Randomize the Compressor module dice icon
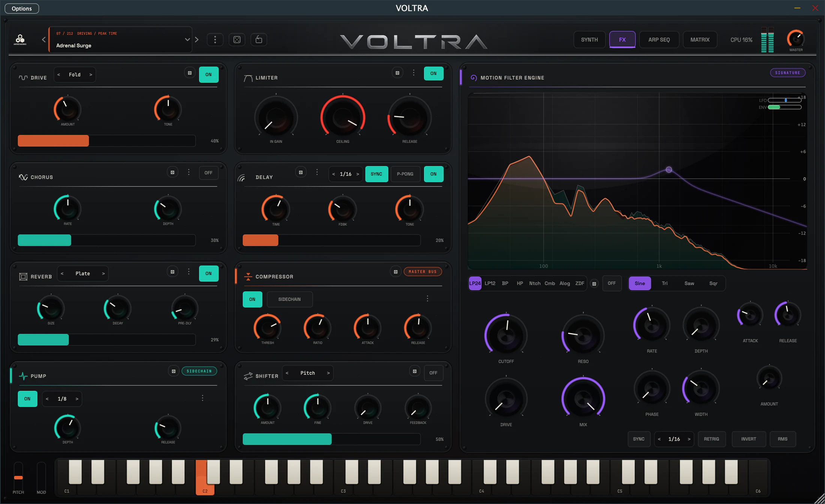This screenshot has height=504, width=825. coord(396,272)
